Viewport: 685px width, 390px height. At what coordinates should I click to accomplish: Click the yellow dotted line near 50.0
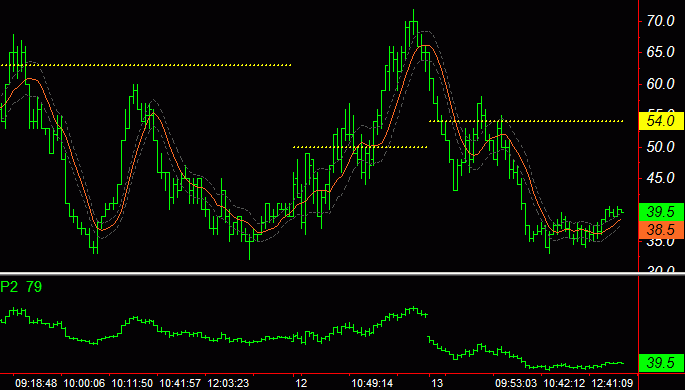coord(360,147)
